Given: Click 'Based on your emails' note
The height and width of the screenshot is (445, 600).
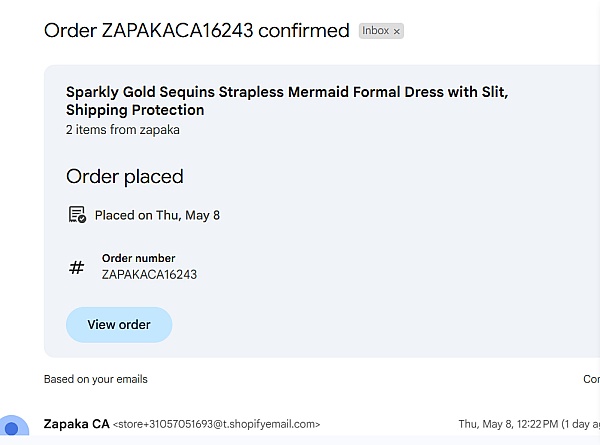Looking at the screenshot, I should click(95, 379).
